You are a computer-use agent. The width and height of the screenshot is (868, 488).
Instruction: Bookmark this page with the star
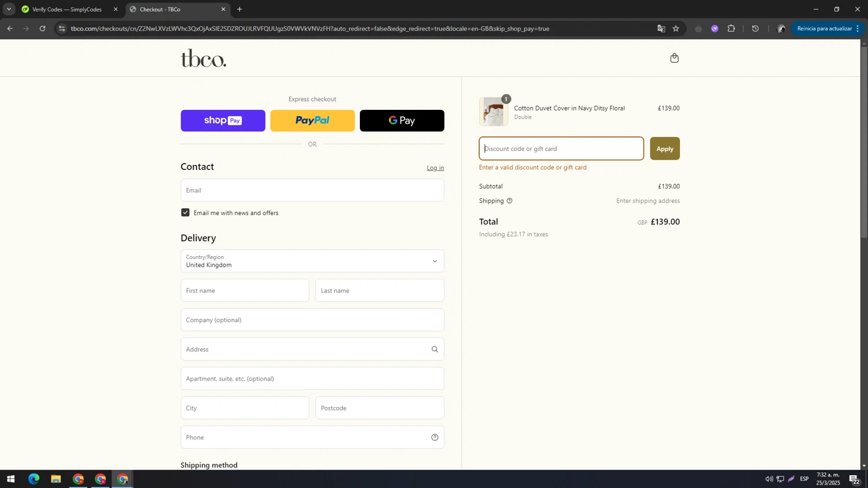point(676,28)
